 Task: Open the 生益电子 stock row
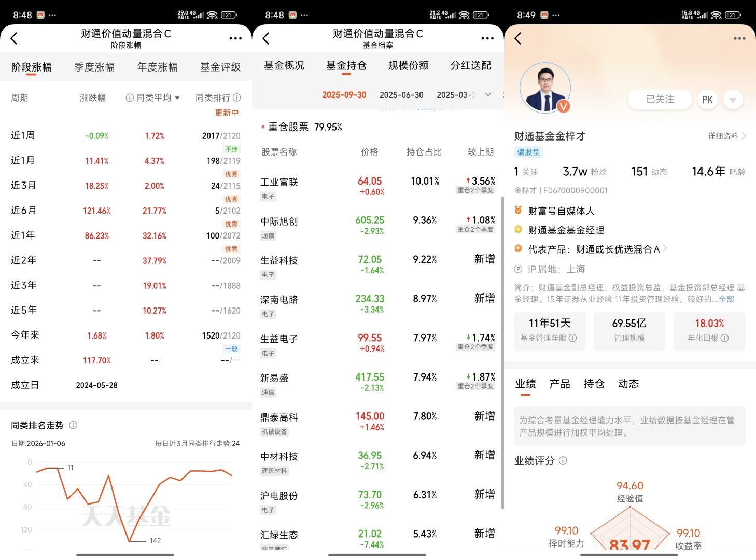click(377, 345)
